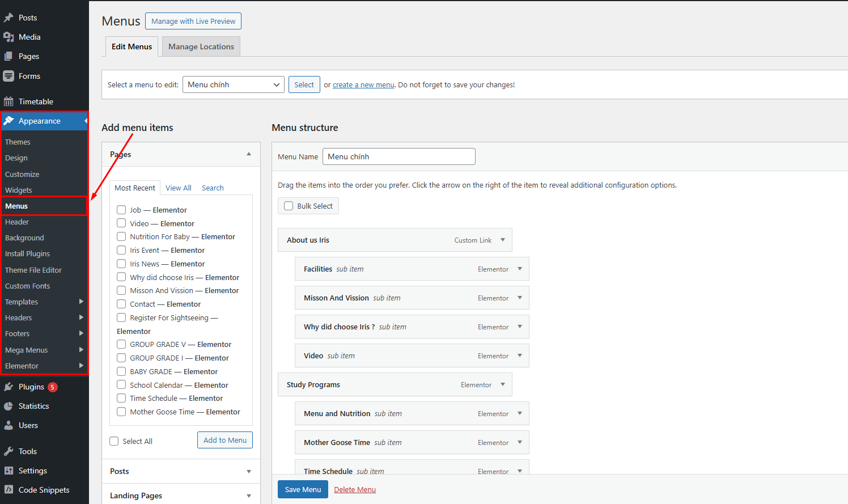This screenshot has height=504, width=848.
Task: Switch to the Manage Locations tab
Action: [x=201, y=46]
